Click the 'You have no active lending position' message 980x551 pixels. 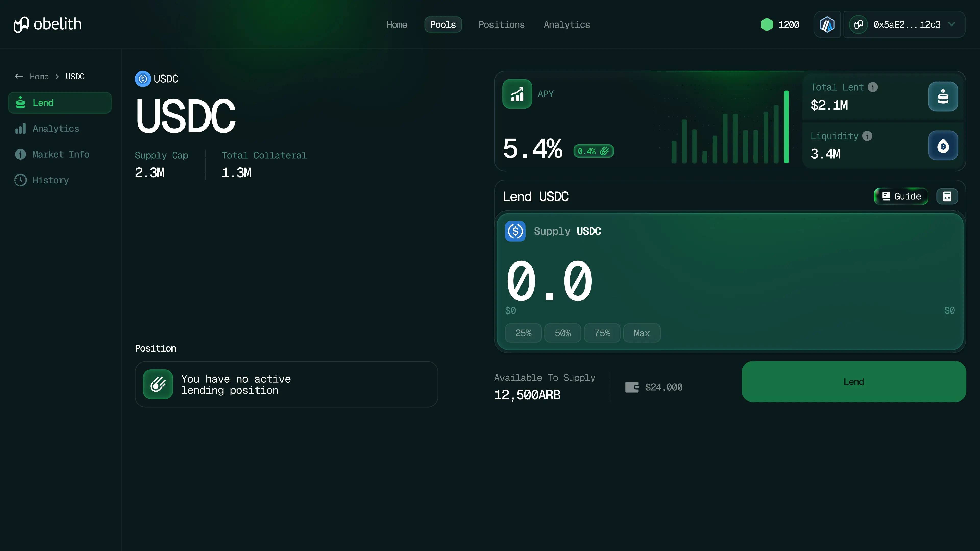click(x=236, y=384)
